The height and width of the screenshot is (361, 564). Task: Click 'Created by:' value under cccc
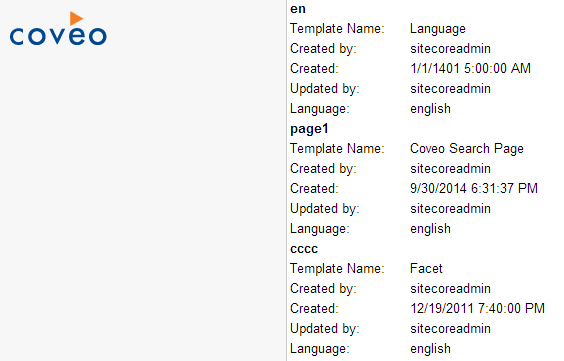[450, 289]
